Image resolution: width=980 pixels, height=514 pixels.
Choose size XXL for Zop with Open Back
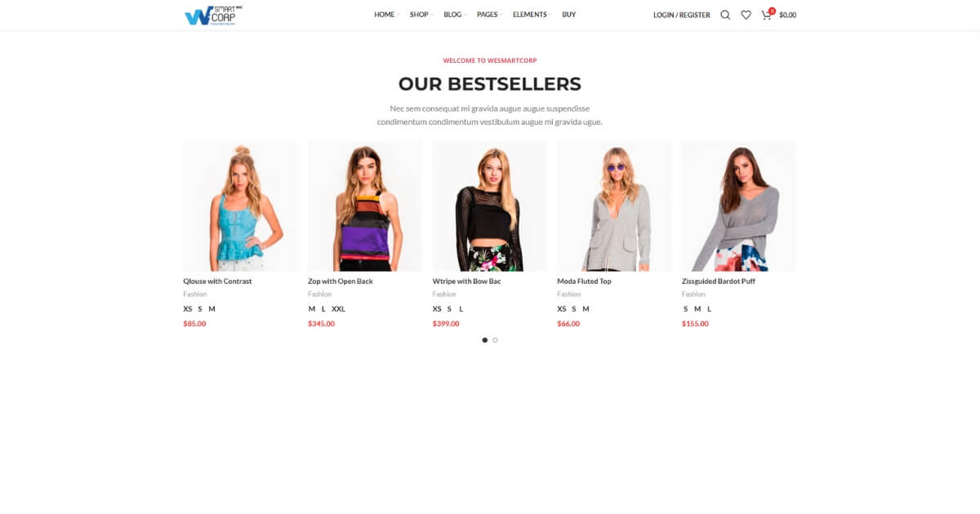tap(338, 309)
